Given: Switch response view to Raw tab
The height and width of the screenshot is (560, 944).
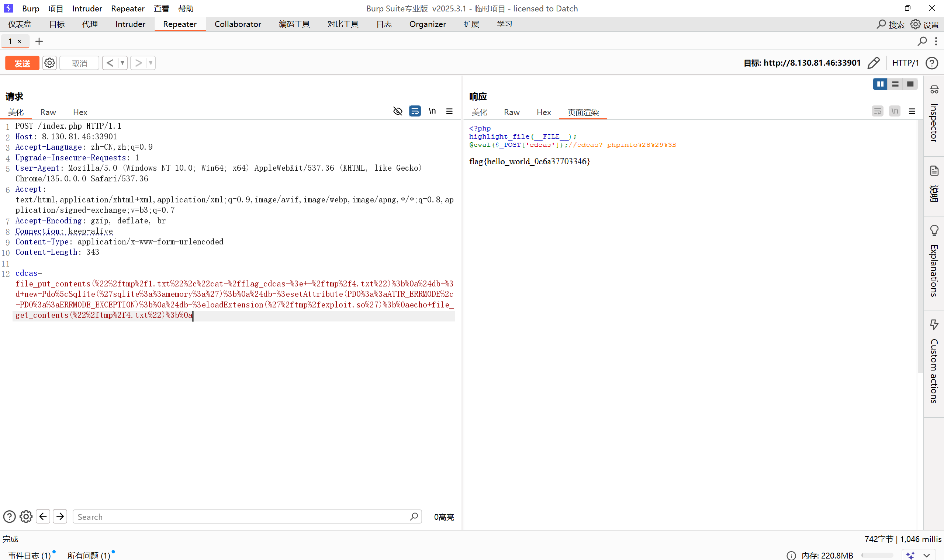Looking at the screenshot, I should pyautogui.click(x=512, y=112).
